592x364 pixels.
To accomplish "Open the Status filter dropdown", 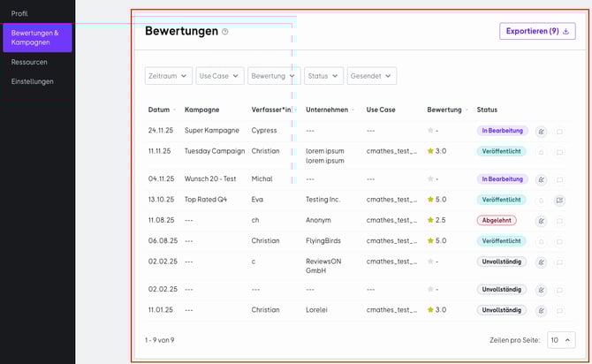I will (323, 76).
